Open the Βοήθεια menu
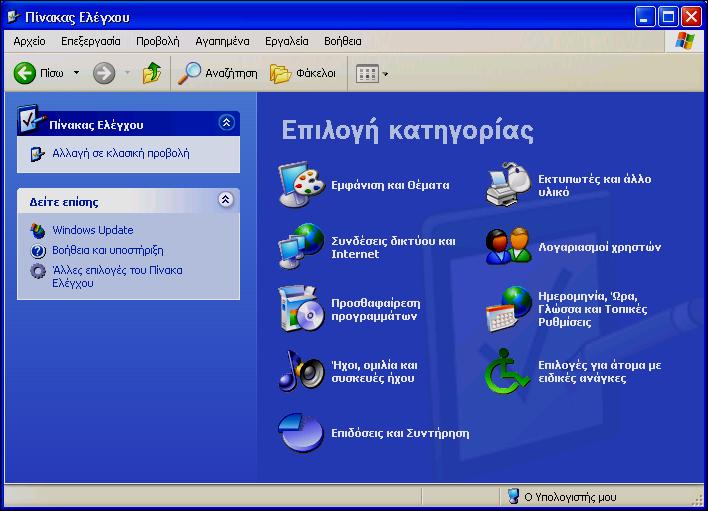Viewport: 708px width, 511px height. pyautogui.click(x=343, y=42)
